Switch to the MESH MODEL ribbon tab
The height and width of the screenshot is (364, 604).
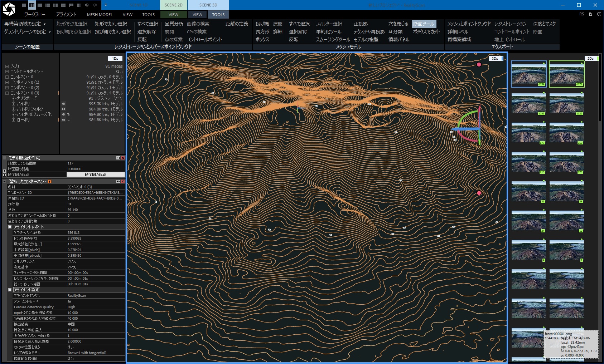click(x=100, y=15)
